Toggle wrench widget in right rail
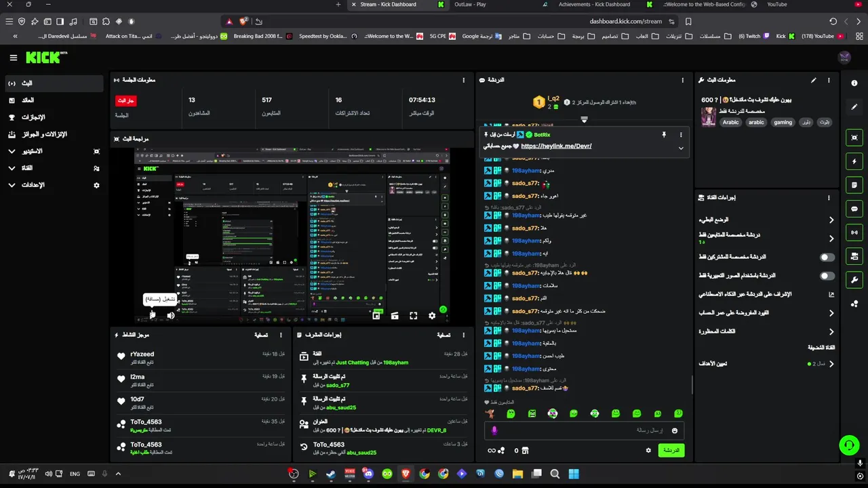This screenshot has height=488, width=868. click(x=854, y=280)
